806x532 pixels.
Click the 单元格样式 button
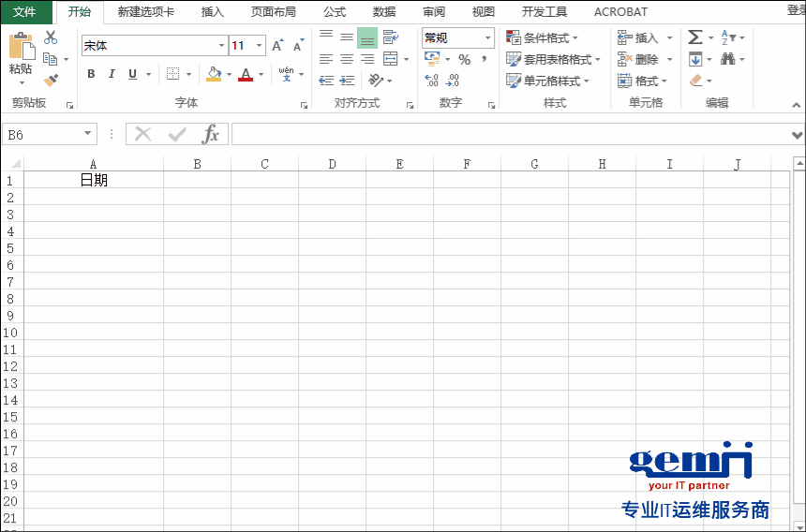[x=548, y=81]
